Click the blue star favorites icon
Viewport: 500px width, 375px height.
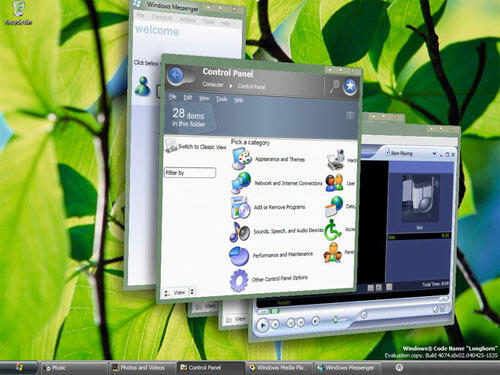pyautogui.click(x=350, y=86)
